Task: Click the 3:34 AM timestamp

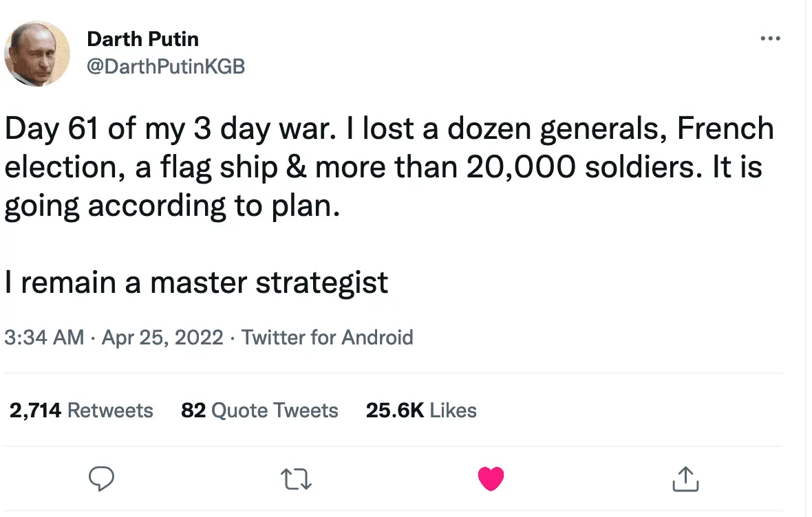Action: click(44, 338)
